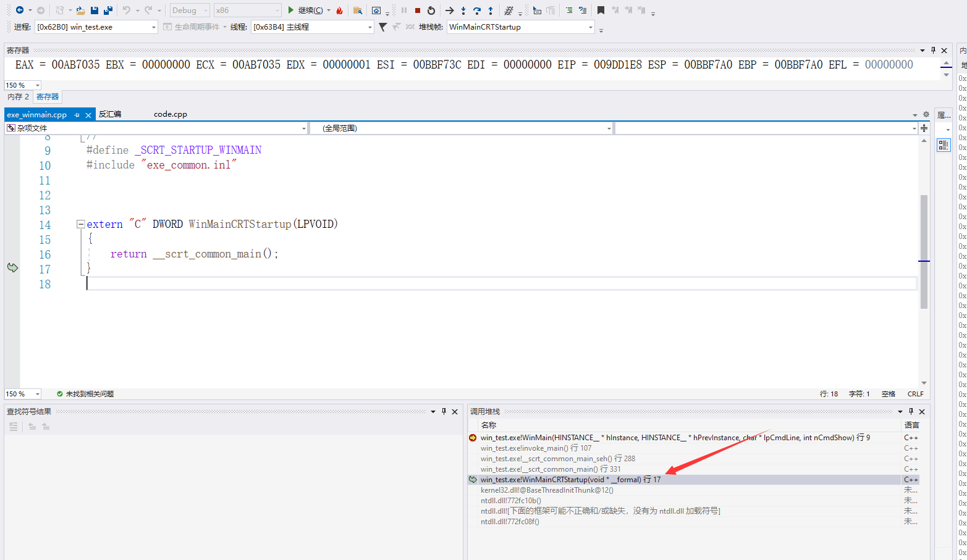Screen dimensions: 967x560
Task: Click the split editor window icon
Action: point(924,128)
